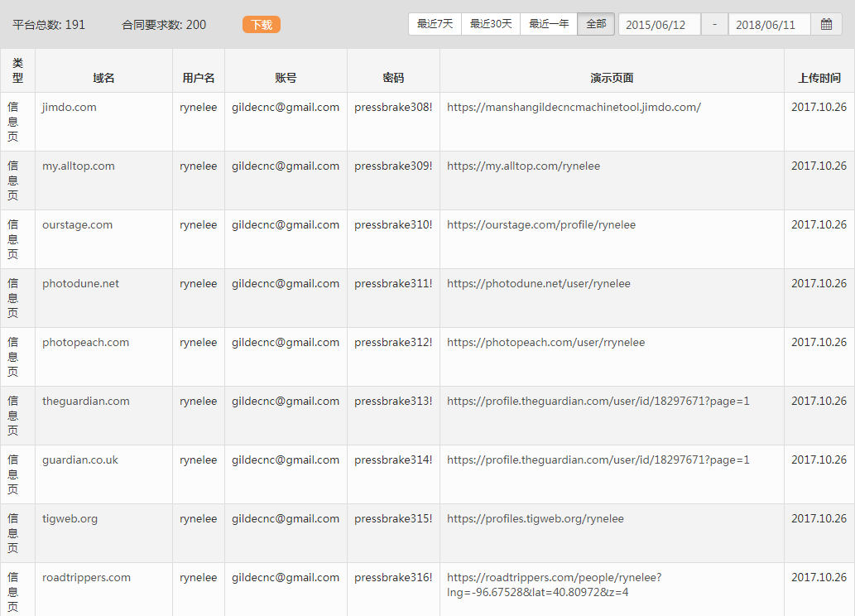855x616 pixels.
Task: Click the 类型 column header
Action: click(18, 70)
